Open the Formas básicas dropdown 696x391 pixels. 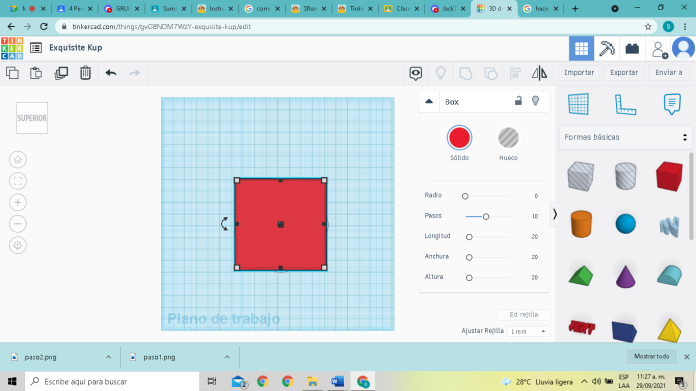(x=625, y=137)
